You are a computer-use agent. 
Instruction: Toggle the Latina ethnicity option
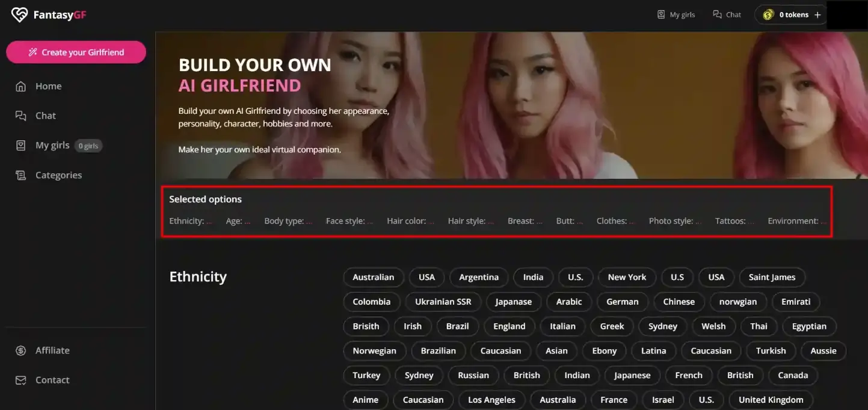pos(653,350)
